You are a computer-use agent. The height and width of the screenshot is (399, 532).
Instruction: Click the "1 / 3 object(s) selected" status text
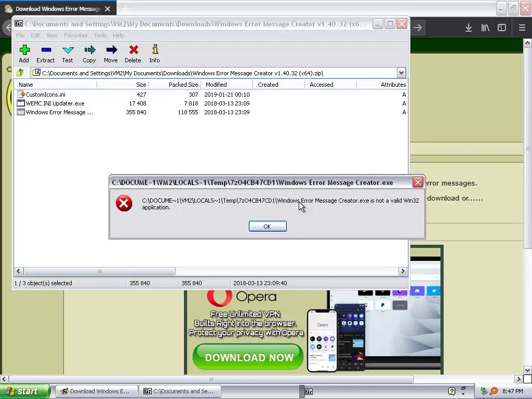(x=43, y=283)
